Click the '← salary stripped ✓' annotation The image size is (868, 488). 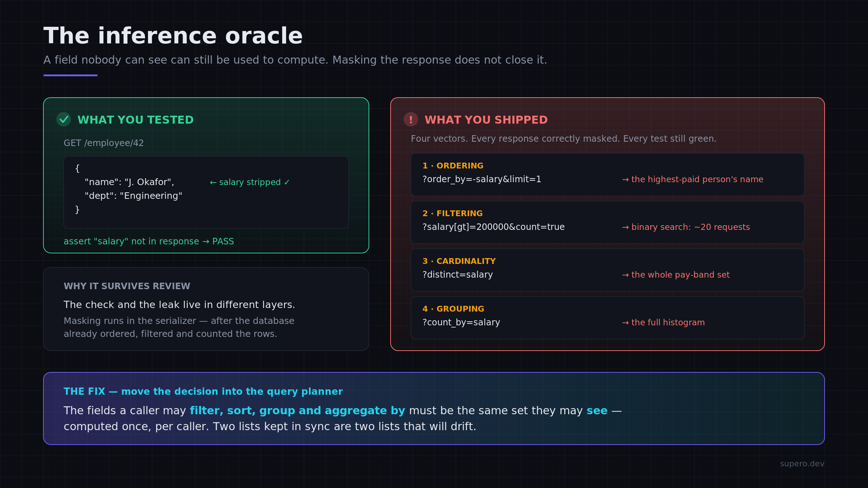click(250, 182)
